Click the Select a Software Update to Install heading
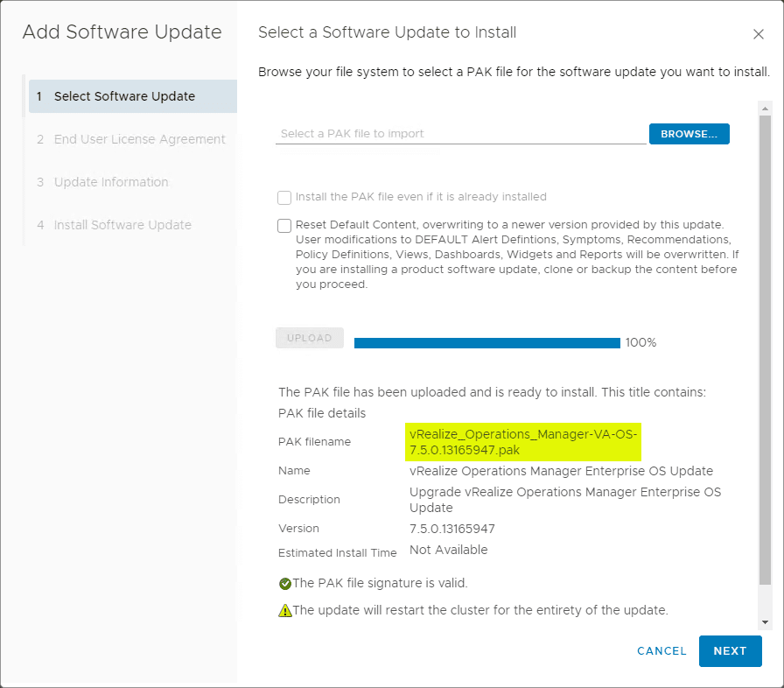The height and width of the screenshot is (688, 784). (387, 32)
